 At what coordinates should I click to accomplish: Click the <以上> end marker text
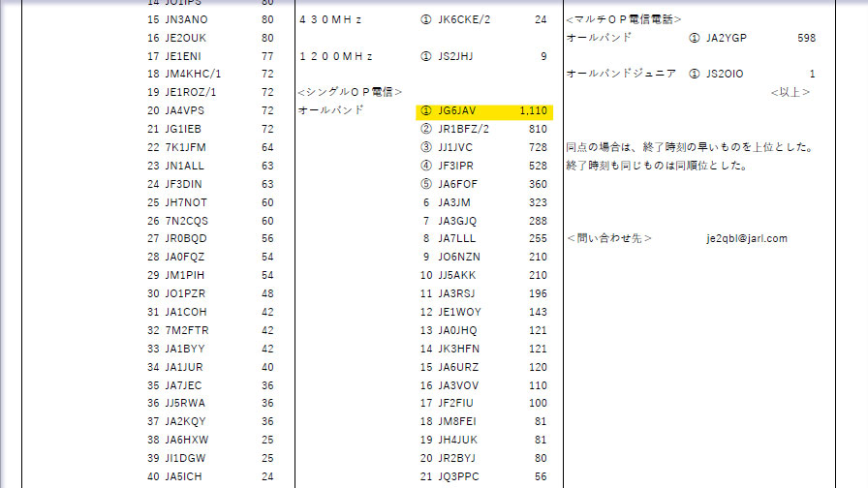point(790,92)
